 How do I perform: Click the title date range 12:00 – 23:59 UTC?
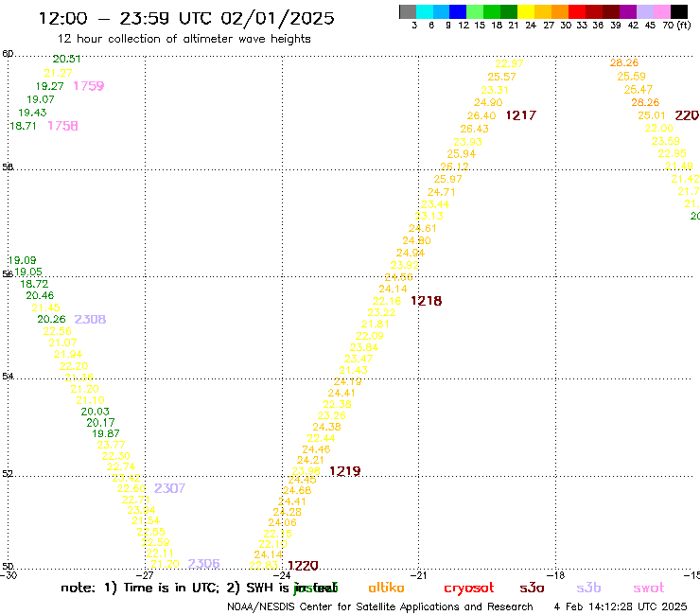[127, 18]
